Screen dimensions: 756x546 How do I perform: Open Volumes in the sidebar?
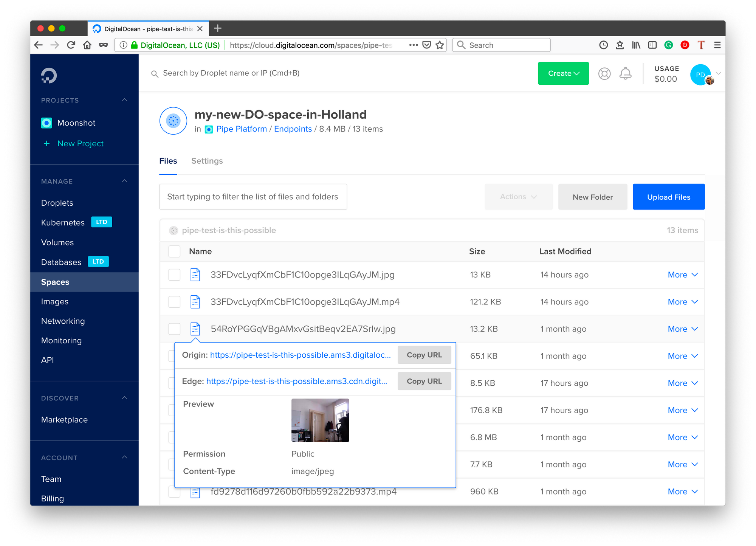tap(57, 242)
